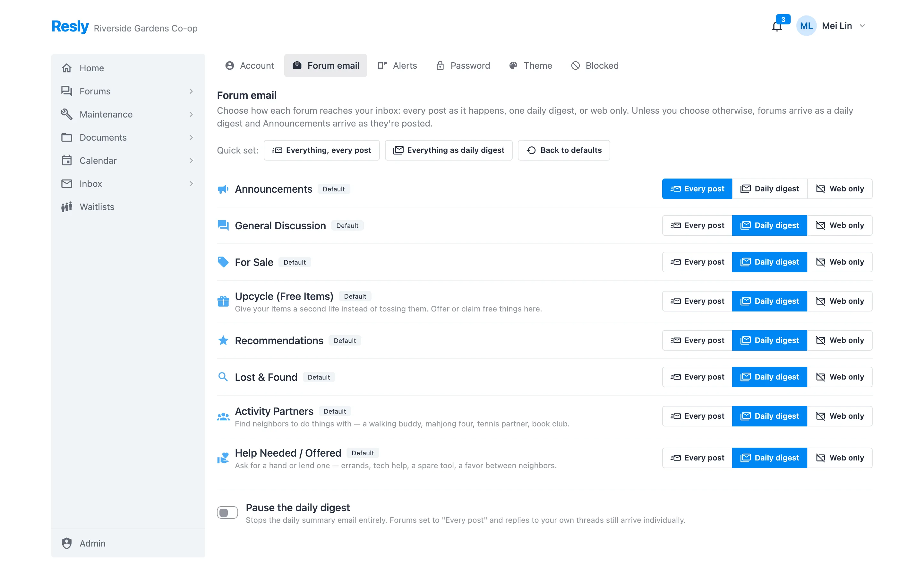Viewport: 924px width, 578px height.
Task: Set Announcements to Daily digest
Action: [769, 189]
